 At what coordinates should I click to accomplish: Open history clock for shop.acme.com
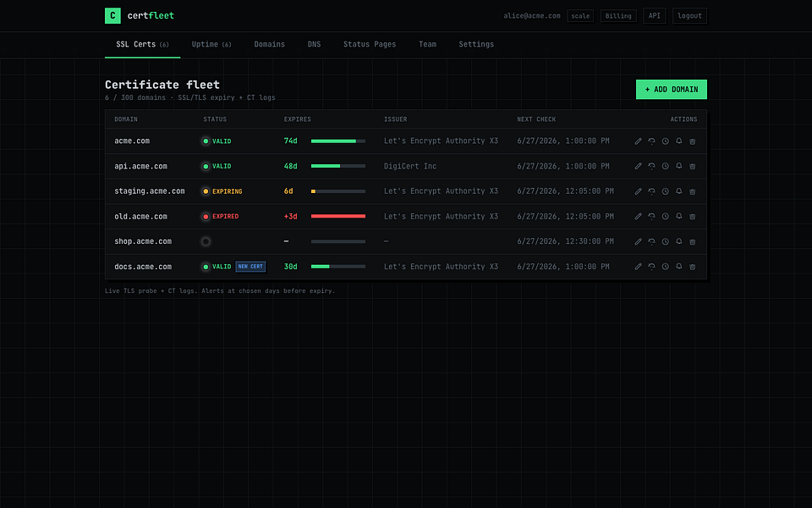[x=666, y=241]
